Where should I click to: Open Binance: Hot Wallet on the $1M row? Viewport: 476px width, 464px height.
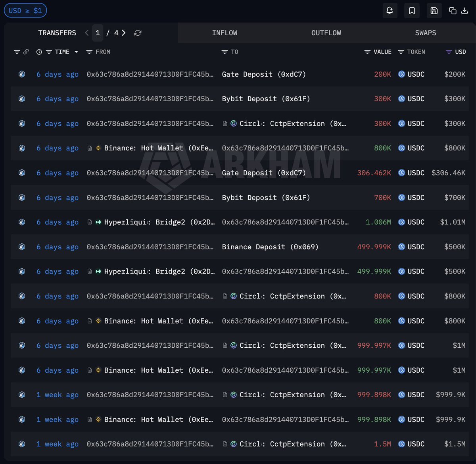159,370
